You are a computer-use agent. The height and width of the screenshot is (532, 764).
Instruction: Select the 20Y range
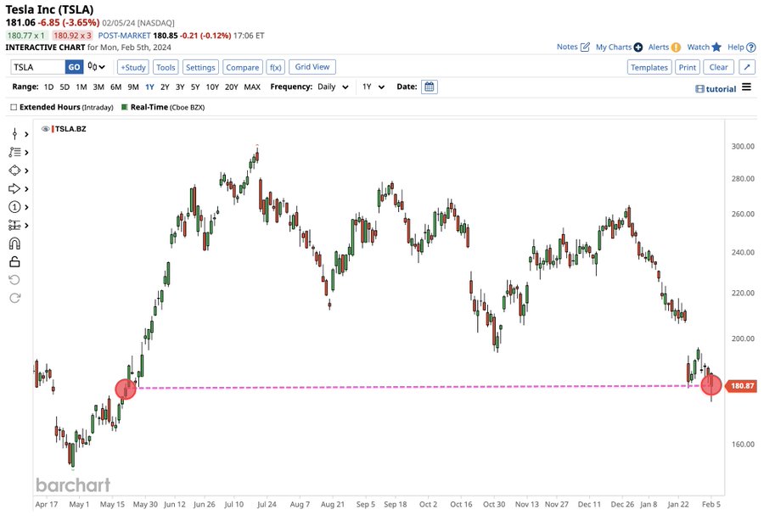[x=231, y=87]
